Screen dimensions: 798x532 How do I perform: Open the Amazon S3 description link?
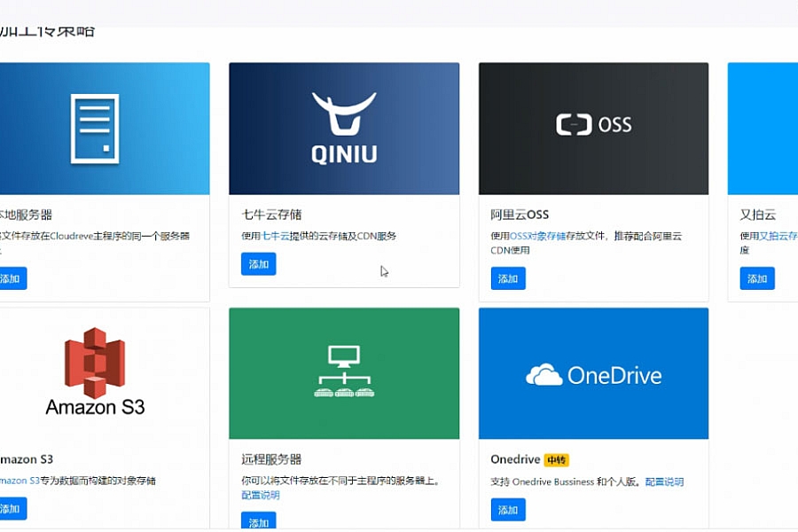click(x=20, y=480)
